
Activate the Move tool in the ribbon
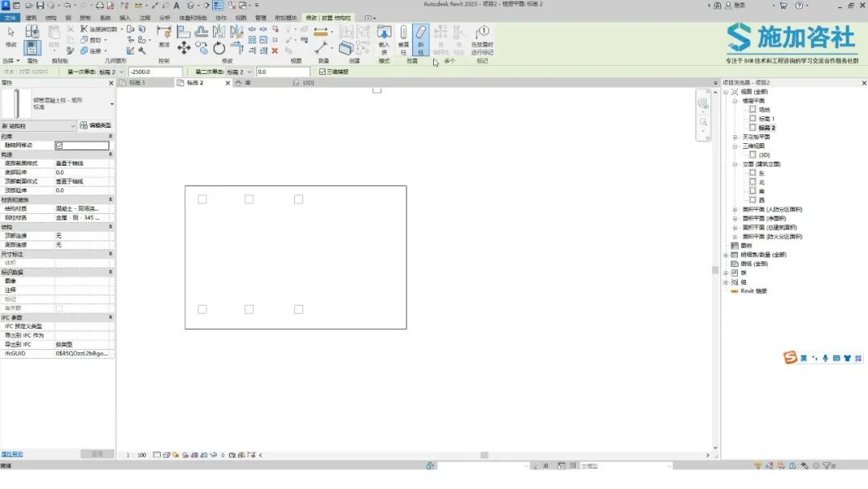click(x=184, y=48)
